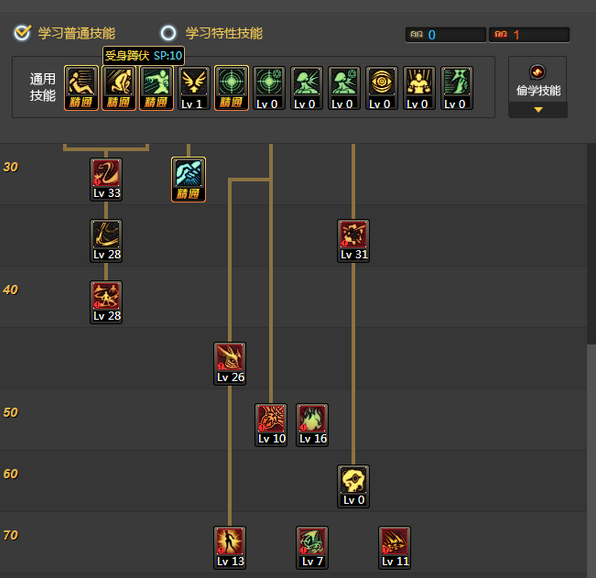Click the Lv 0 eye general skill
The width and height of the screenshot is (596, 578).
pos(382,88)
